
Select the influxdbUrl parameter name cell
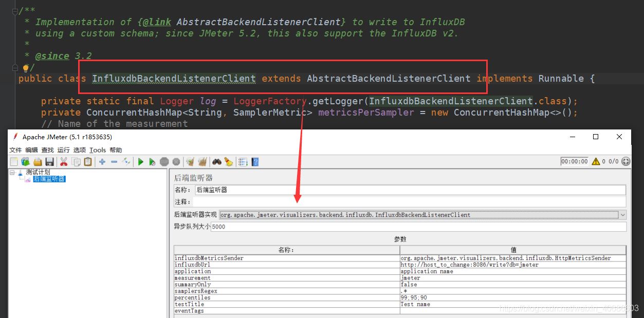coord(287,265)
